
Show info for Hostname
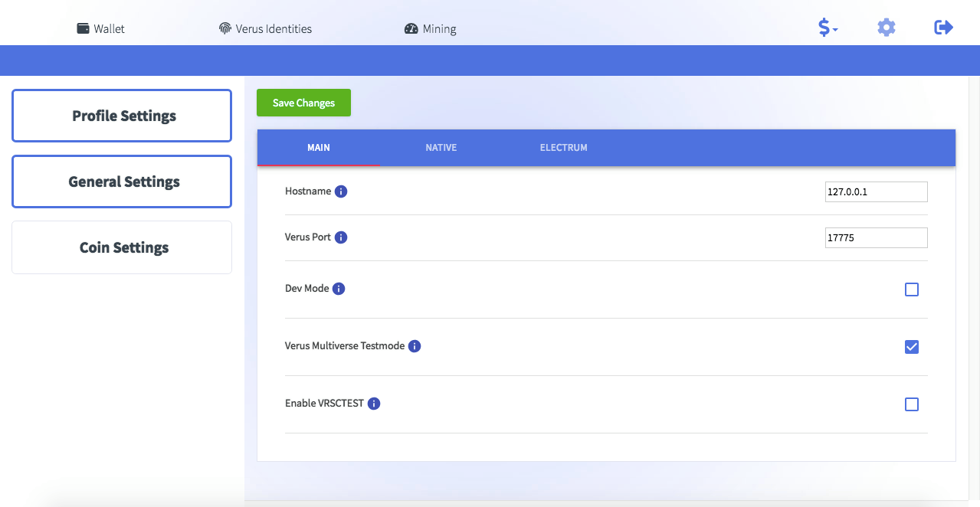pos(341,191)
